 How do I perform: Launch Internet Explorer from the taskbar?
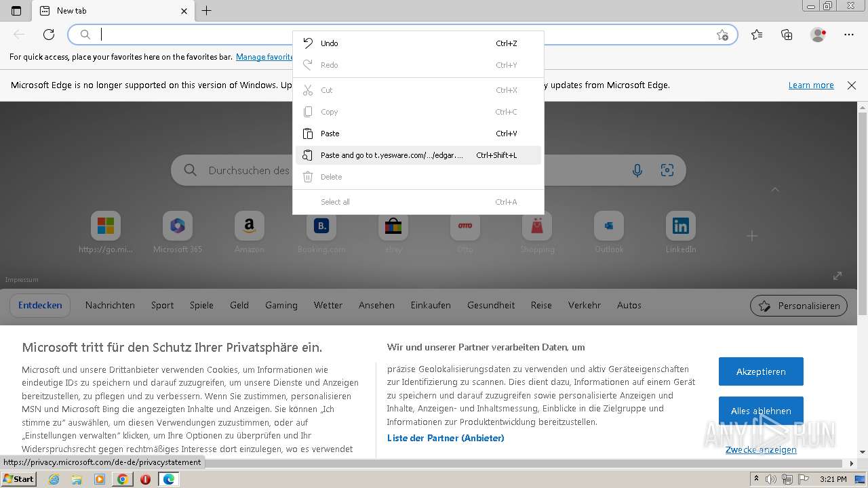(x=54, y=479)
